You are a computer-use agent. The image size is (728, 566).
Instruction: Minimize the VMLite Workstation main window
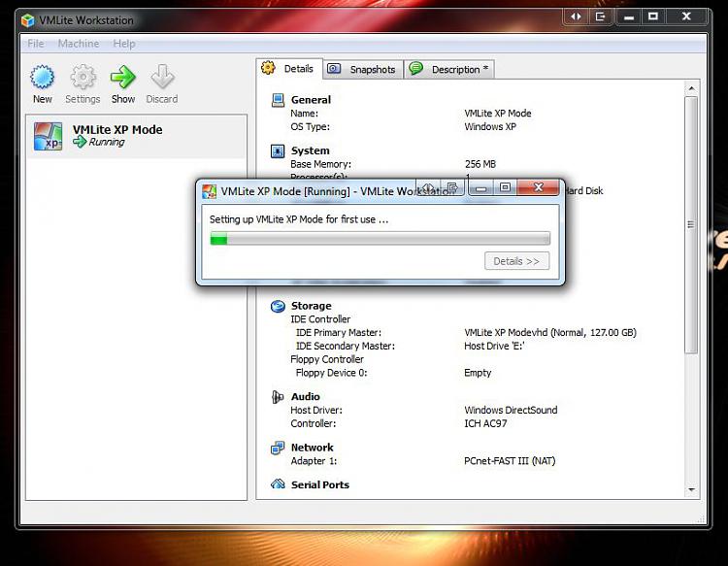tap(629, 17)
